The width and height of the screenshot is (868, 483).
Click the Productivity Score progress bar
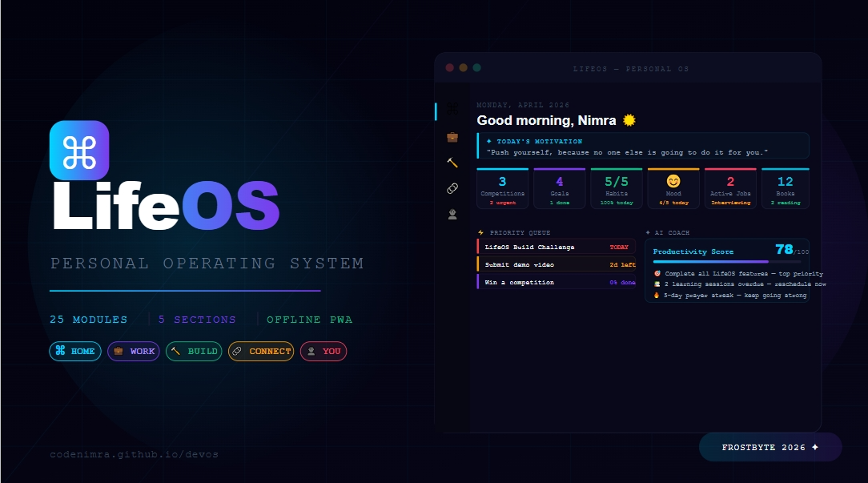(x=727, y=261)
